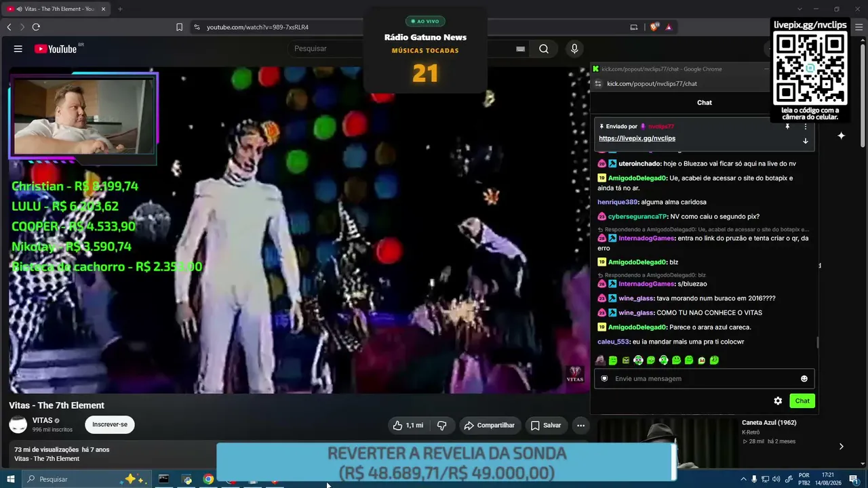
Task: Click cybersegurancaTP username in chat
Action: coord(637,217)
